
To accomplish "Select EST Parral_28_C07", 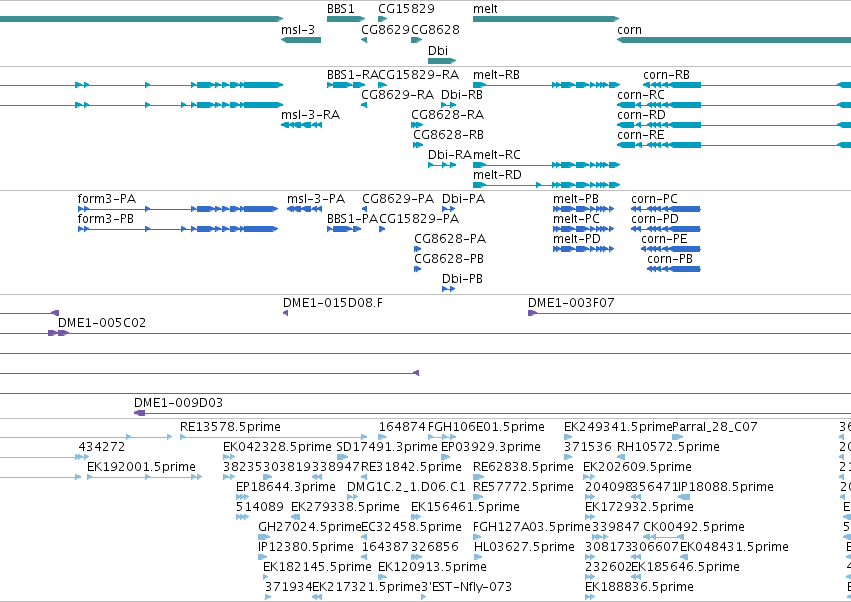I will tap(714, 427).
